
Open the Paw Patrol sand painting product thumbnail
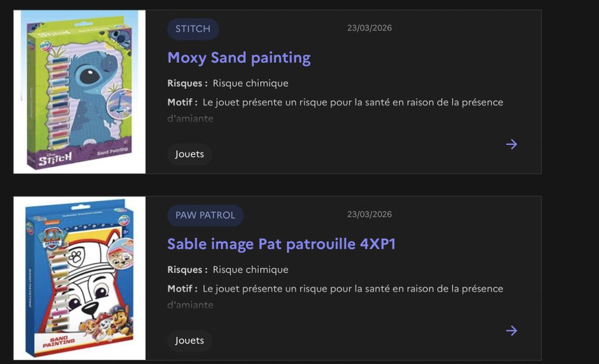coord(79,278)
